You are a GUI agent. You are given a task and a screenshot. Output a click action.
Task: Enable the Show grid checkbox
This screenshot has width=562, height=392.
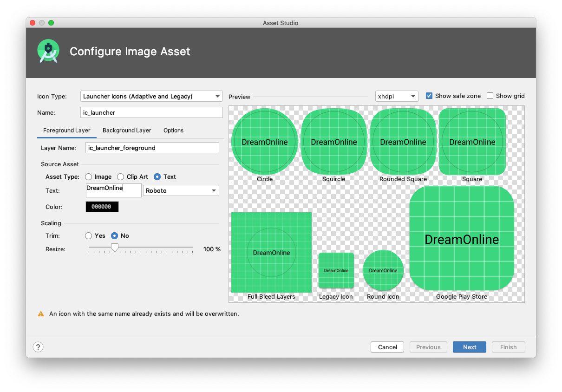[x=490, y=96]
